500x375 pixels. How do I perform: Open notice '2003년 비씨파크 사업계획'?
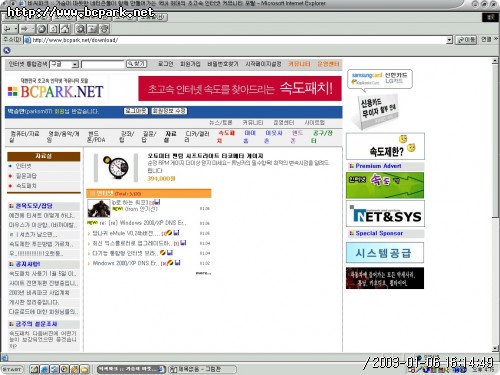(39, 293)
